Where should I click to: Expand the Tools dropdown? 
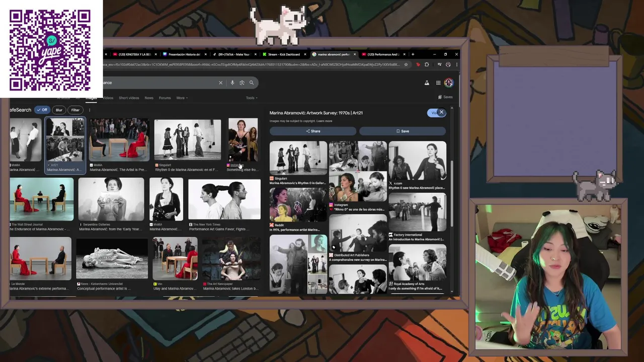coord(252,98)
